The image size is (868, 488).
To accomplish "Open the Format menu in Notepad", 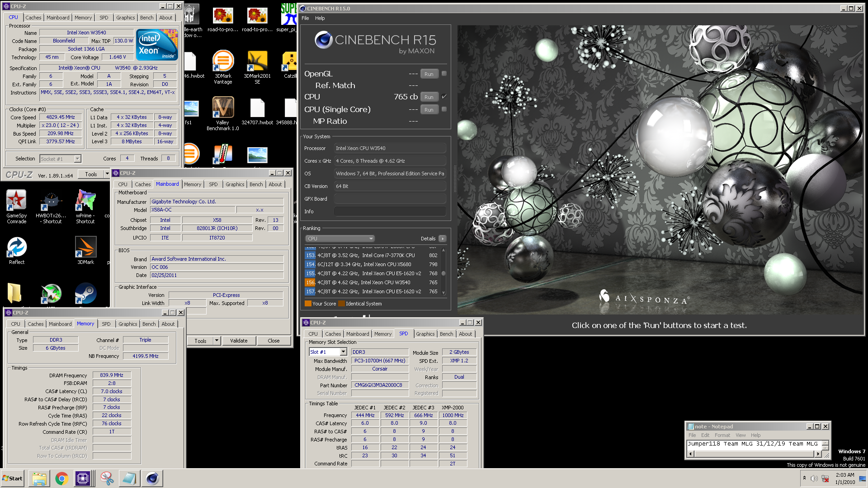I will pyautogui.click(x=722, y=435).
